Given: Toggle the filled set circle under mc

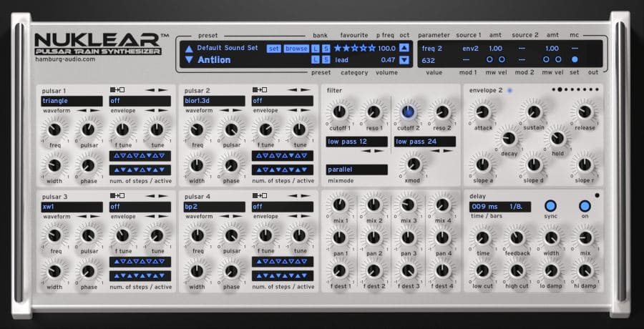Looking at the screenshot, I should [x=575, y=59].
